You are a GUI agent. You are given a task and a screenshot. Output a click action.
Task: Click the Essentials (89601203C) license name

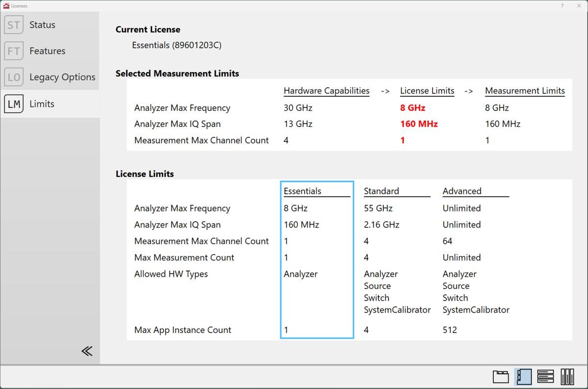[x=177, y=45]
